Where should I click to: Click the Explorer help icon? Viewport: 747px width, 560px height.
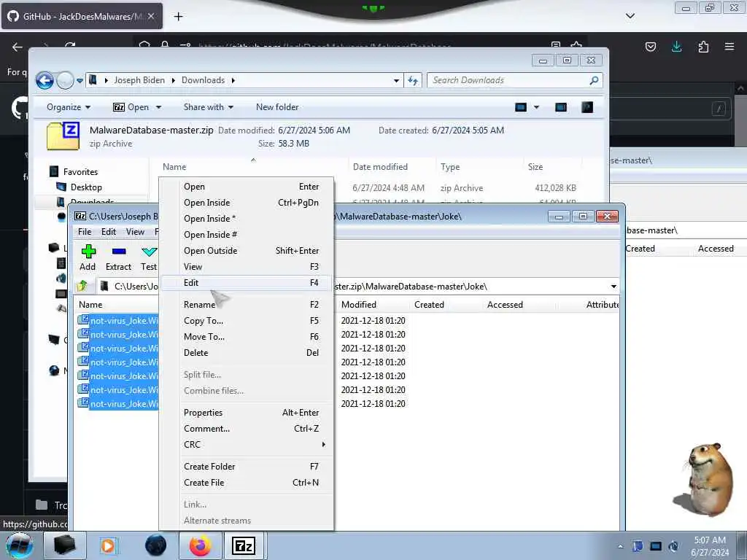(x=587, y=107)
